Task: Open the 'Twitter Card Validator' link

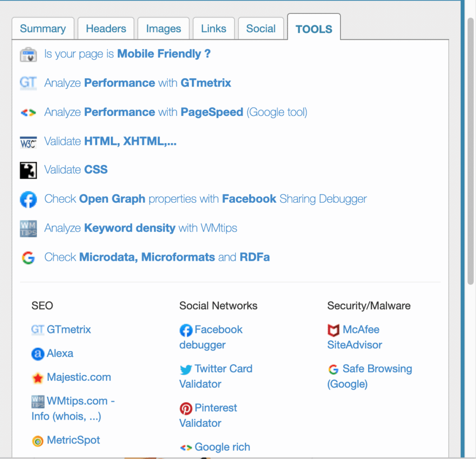Action: pos(216,376)
